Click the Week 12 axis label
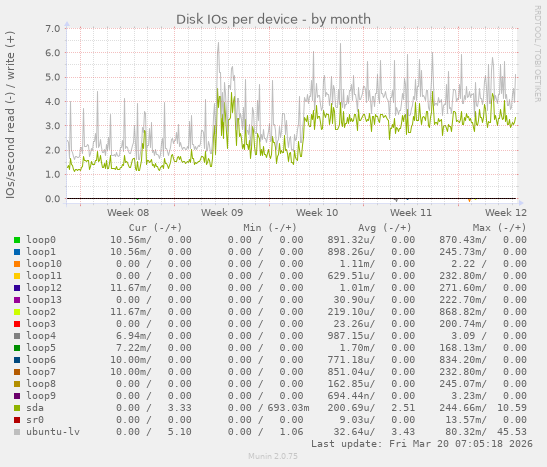This screenshot has width=547, height=467. (x=505, y=213)
